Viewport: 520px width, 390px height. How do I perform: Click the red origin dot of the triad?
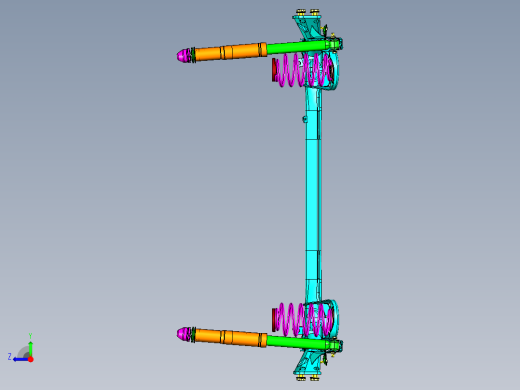pyautogui.click(x=31, y=359)
